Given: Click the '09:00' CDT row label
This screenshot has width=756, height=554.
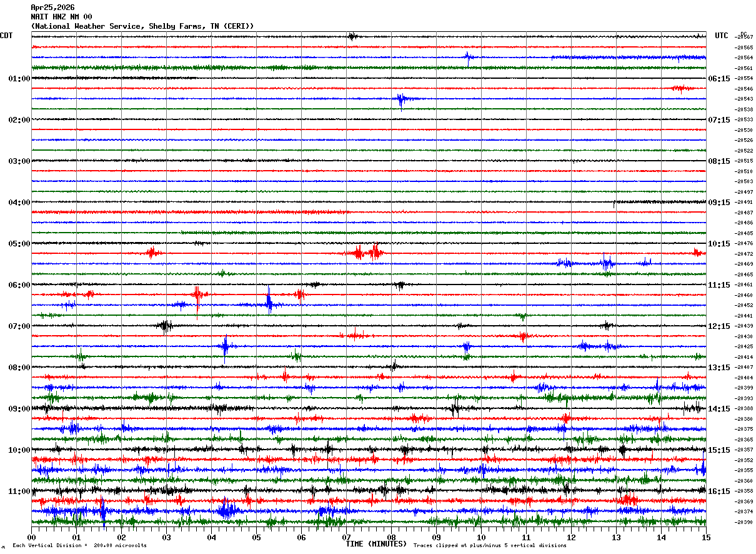Looking at the screenshot, I should 19,409.
